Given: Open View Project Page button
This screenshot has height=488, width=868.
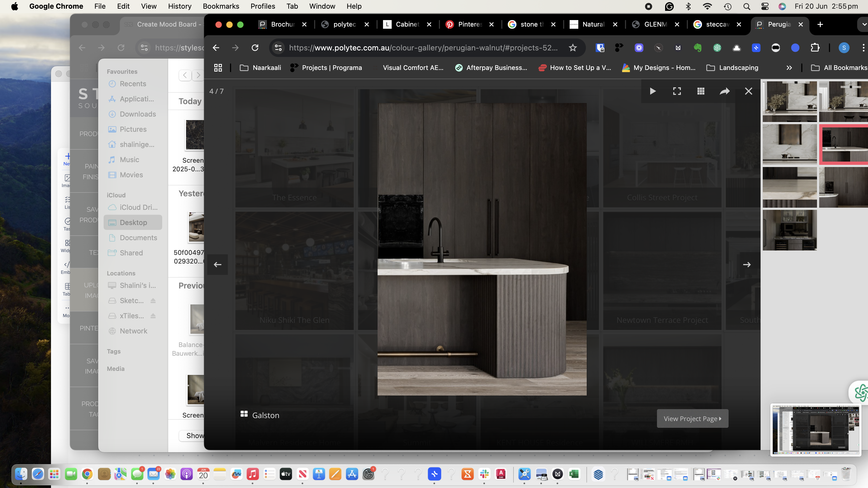Looking at the screenshot, I should pos(693,419).
